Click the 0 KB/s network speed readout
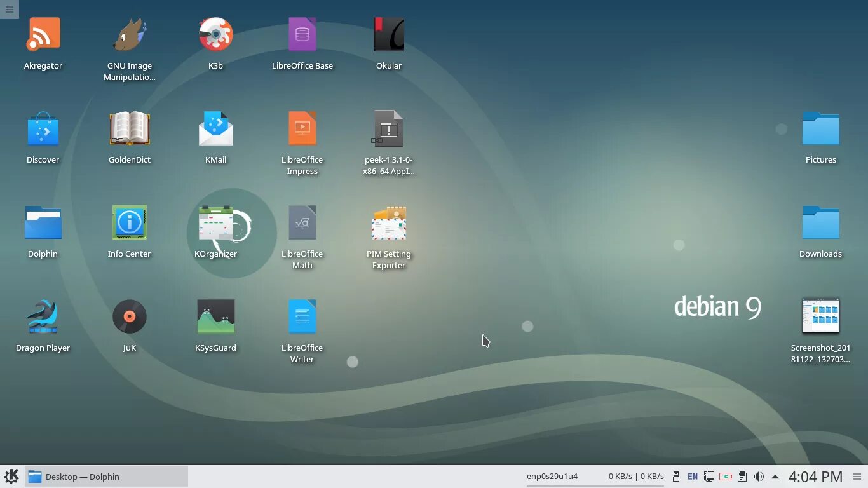 tap(636, 476)
